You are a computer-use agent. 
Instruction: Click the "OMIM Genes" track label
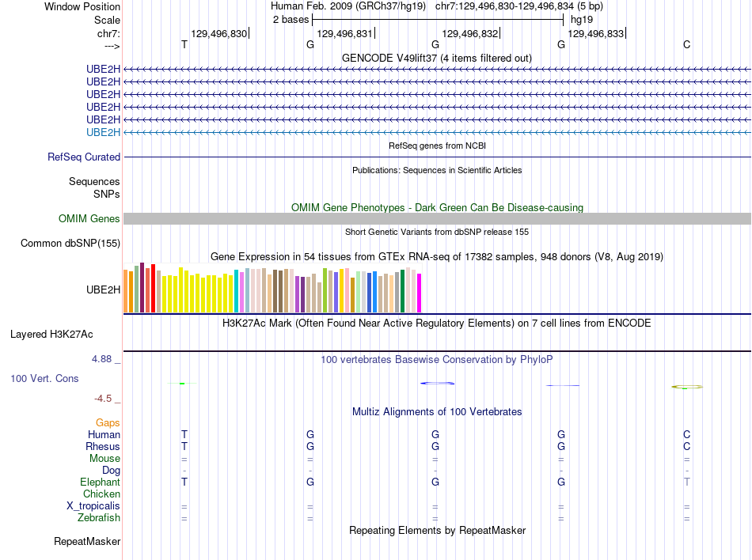click(89, 219)
